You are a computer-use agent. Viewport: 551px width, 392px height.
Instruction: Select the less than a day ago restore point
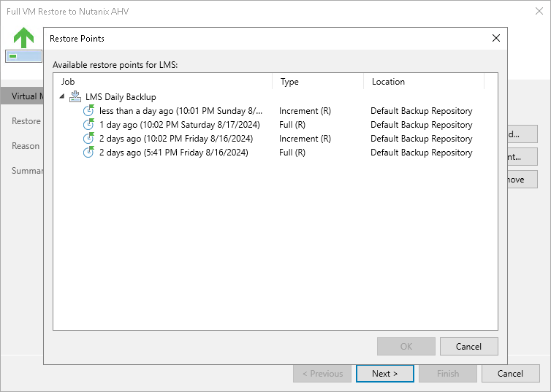pos(179,111)
